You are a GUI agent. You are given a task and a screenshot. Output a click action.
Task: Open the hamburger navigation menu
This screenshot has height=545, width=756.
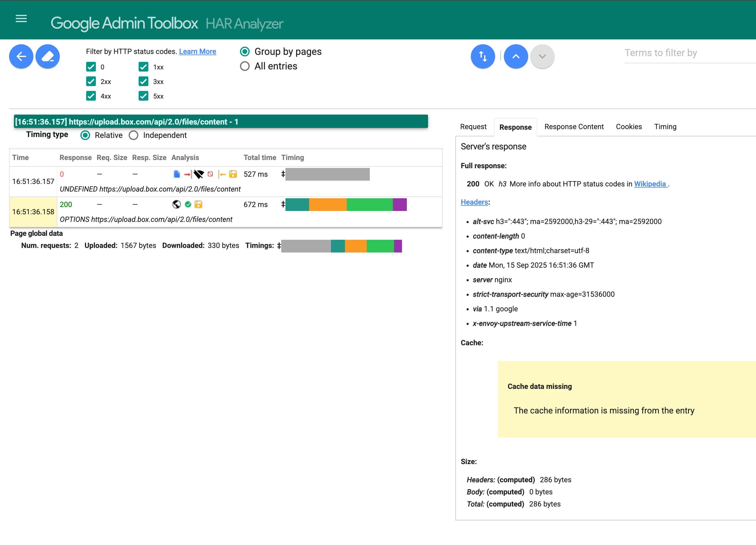click(x=21, y=19)
